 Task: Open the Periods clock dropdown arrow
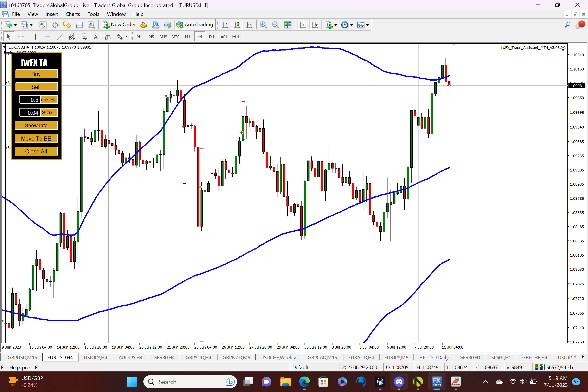pos(352,25)
